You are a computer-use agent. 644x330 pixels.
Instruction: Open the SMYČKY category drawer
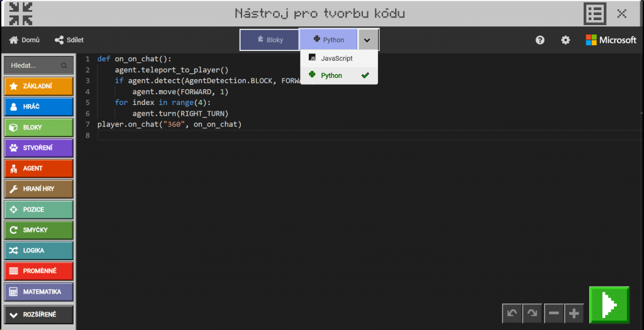coord(38,230)
